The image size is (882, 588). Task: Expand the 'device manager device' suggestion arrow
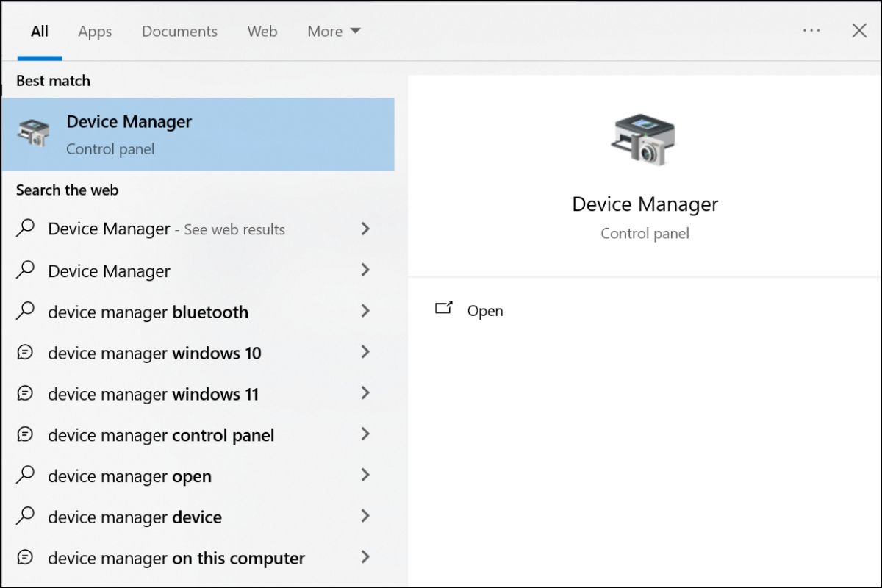(x=365, y=517)
